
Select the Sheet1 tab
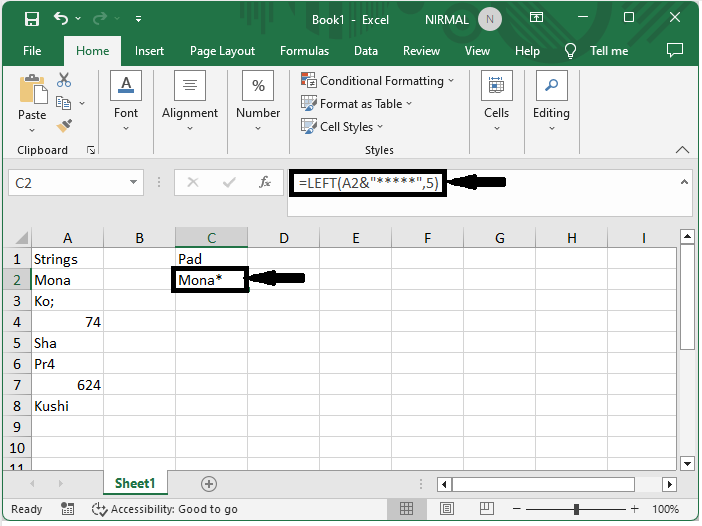(135, 483)
